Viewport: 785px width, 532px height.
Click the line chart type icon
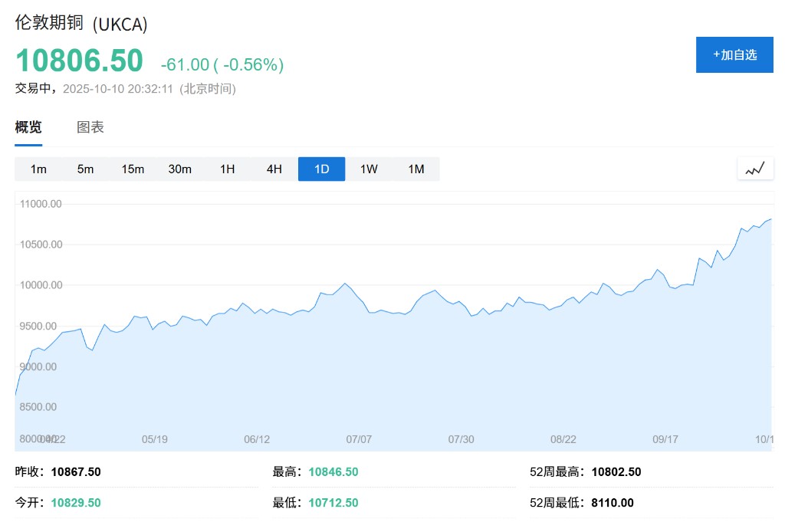[755, 169]
